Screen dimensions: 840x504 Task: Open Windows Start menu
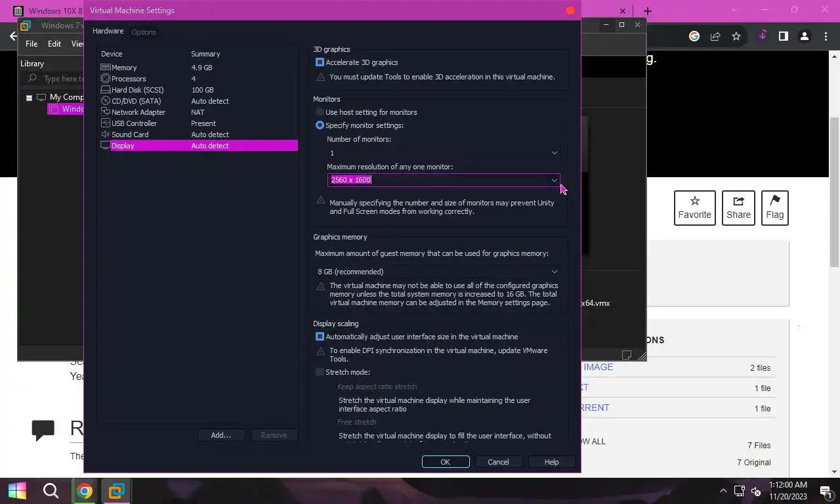17,491
